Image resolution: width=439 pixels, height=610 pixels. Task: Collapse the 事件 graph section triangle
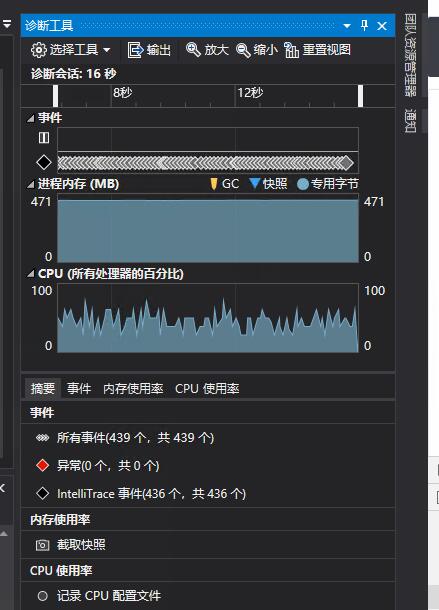[30, 119]
